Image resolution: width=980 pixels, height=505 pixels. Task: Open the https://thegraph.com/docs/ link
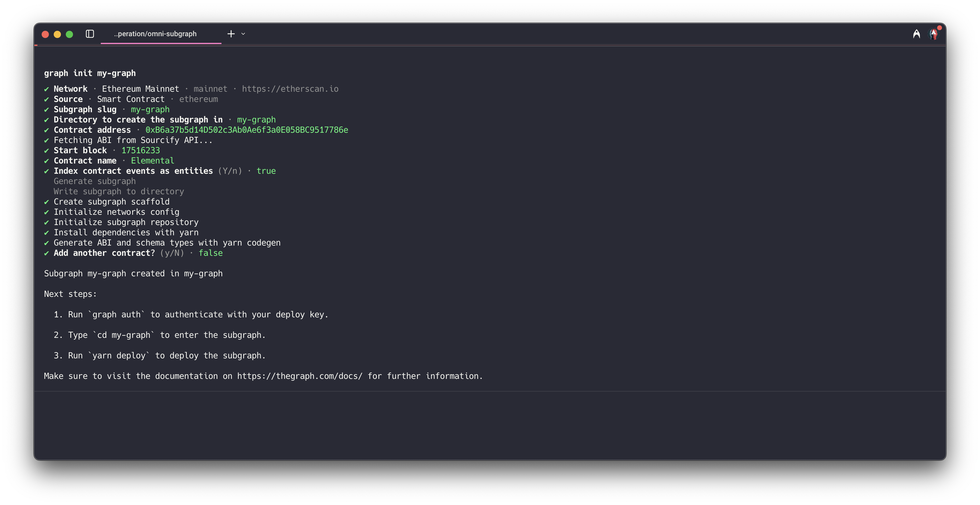coord(300,376)
